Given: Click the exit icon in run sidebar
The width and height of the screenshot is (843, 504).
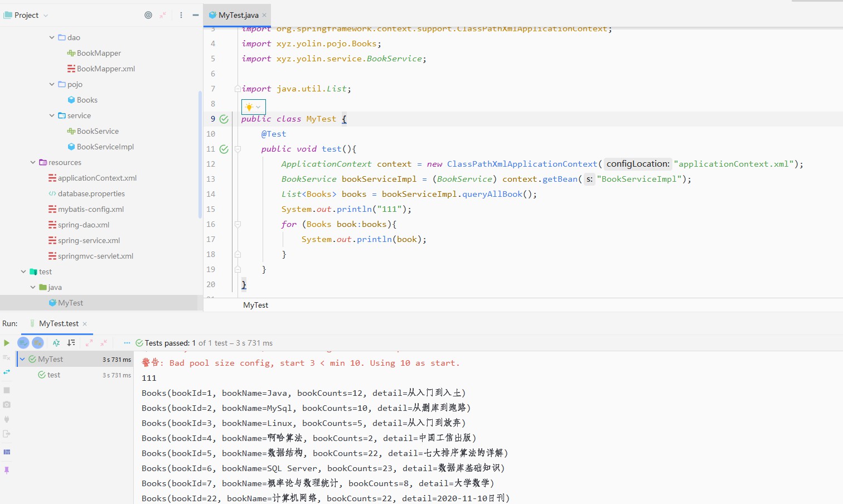Looking at the screenshot, I should tap(7, 434).
